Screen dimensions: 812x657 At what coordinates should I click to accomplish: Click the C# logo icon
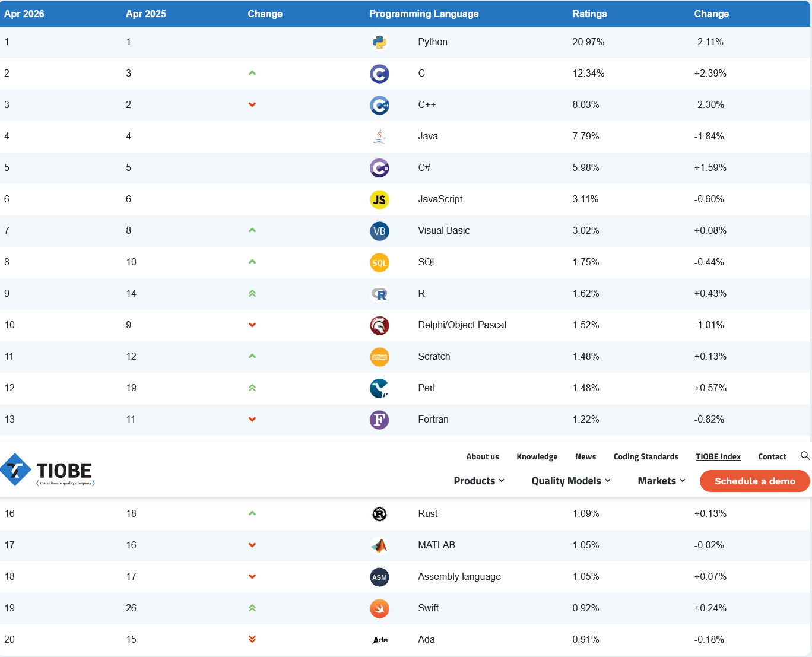pyautogui.click(x=379, y=168)
